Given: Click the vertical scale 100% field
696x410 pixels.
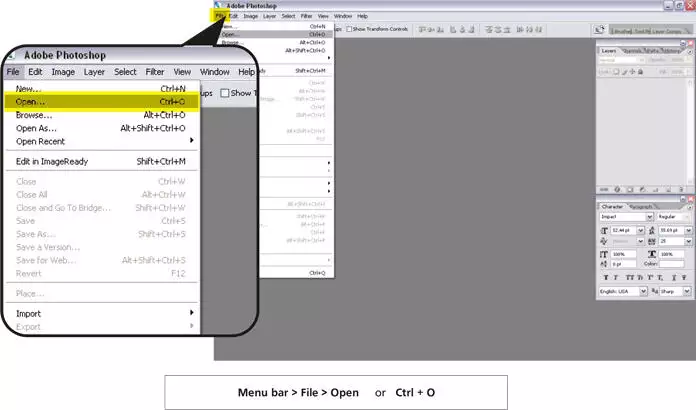Looking at the screenshot, I should pos(624,254).
